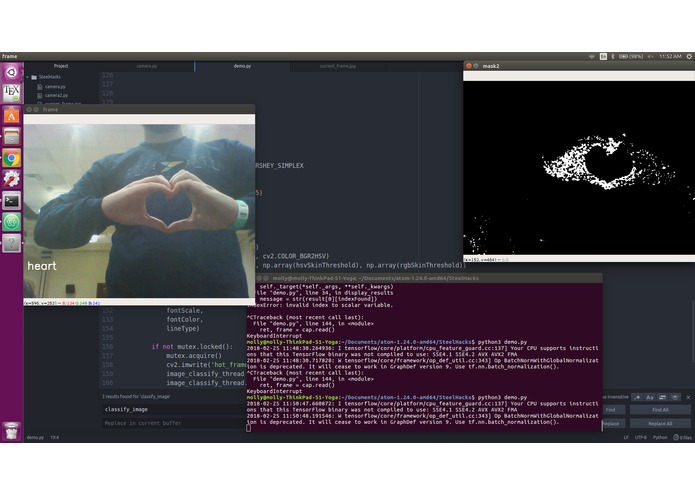Click the Find All button

tap(660, 410)
